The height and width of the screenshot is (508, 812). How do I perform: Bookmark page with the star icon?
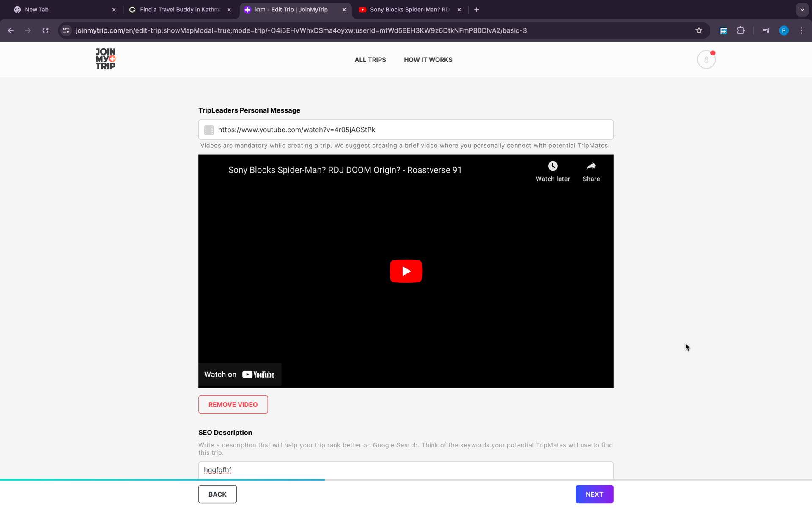pyautogui.click(x=699, y=30)
